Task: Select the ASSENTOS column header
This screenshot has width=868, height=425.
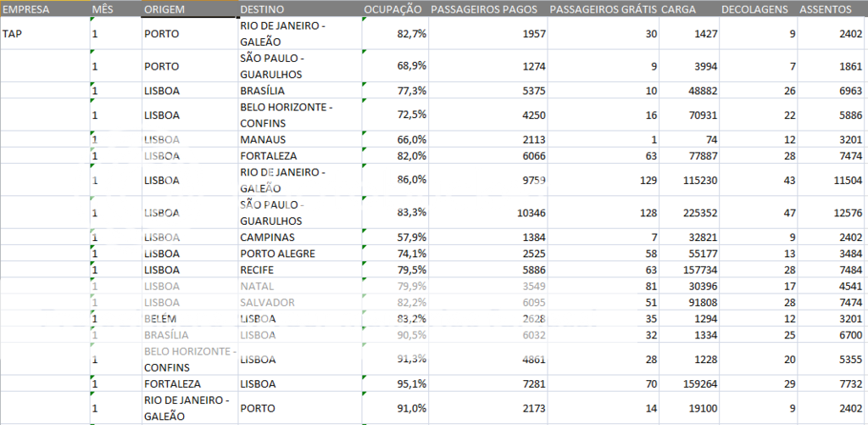Action: pyautogui.click(x=824, y=9)
